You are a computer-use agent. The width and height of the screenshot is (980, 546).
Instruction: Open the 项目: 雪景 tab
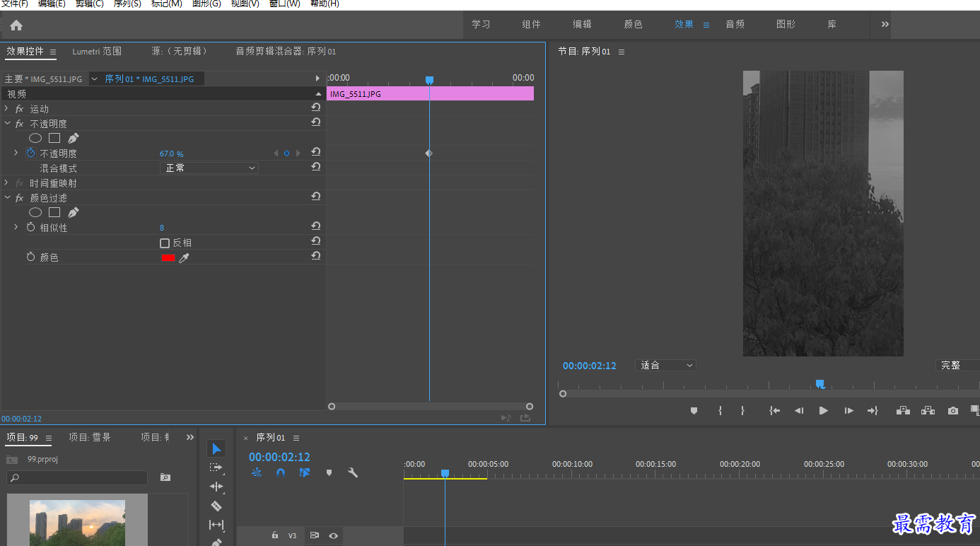pyautogui.click(x=90, y=438)
